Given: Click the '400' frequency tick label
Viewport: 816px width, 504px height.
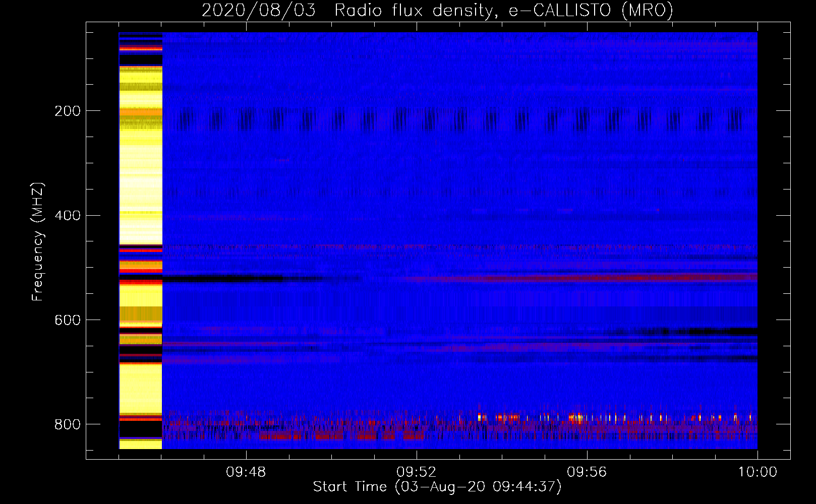Looking at the screenshot, I should pyautogui.click(x=68, y=216).
